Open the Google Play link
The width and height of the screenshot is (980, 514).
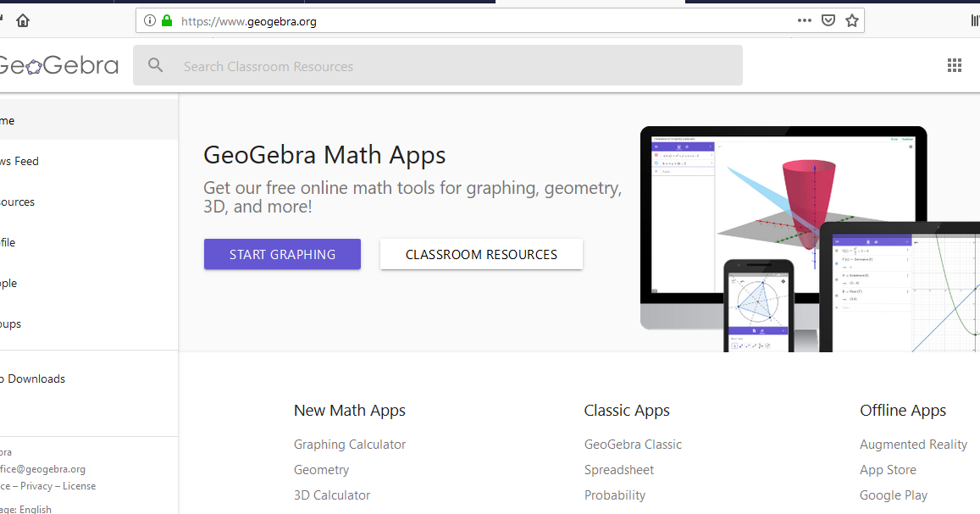coord(893,495)
